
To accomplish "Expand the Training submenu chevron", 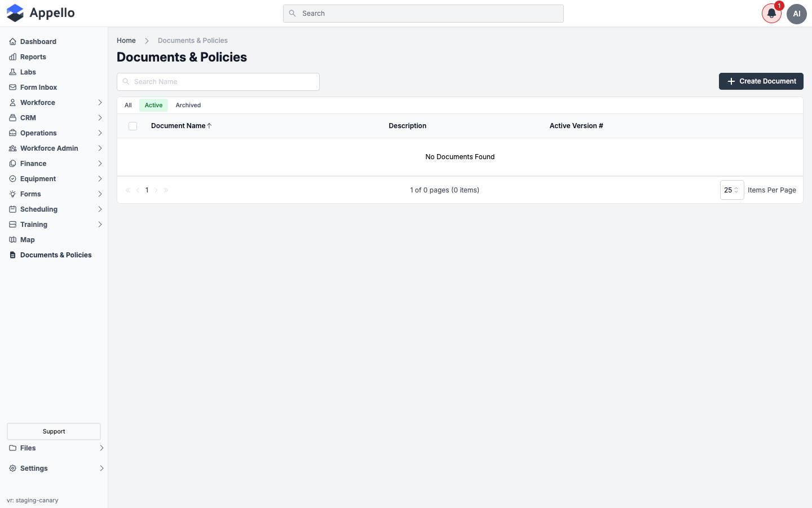I will tap(100, 225).
